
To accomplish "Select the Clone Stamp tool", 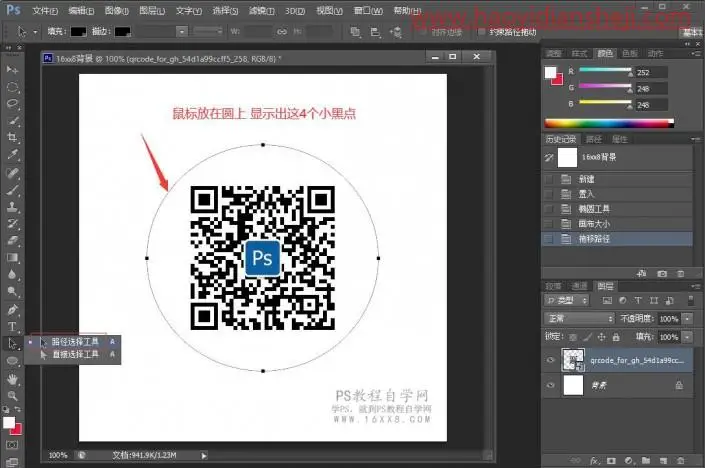I will tap(12, 207).
